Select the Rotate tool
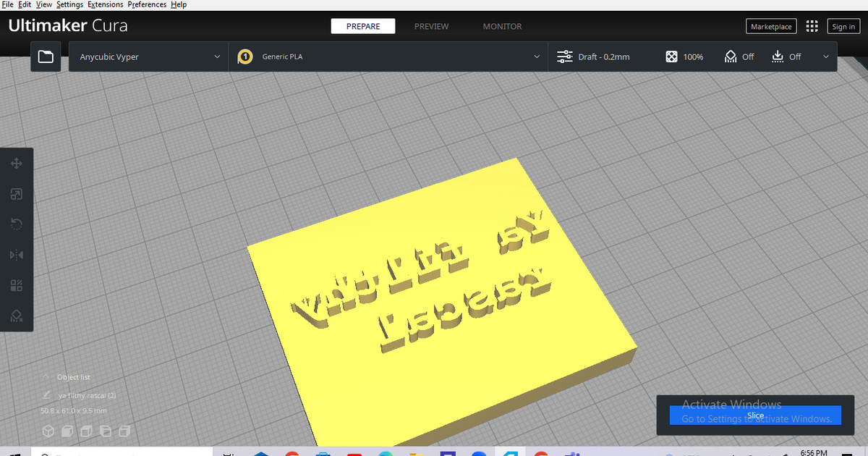The width and height of the screenshot is (868, 456). 16,224
